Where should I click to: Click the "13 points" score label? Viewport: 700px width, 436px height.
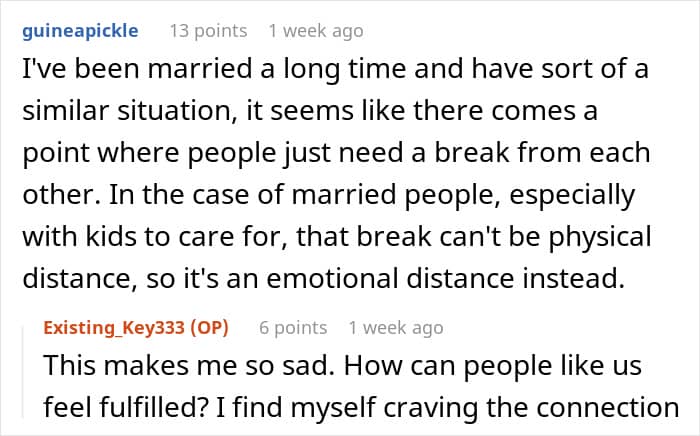click(208, 31)
